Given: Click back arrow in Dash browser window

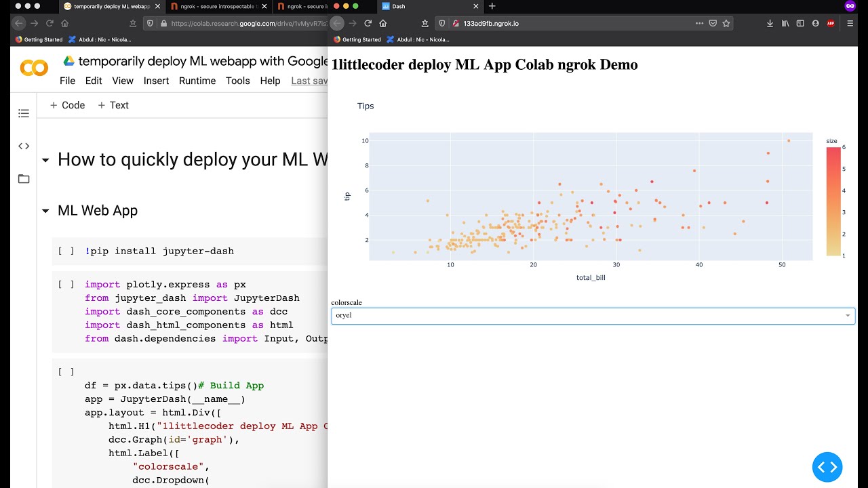Looking at the screenshot, I should (x=338, y=23).
